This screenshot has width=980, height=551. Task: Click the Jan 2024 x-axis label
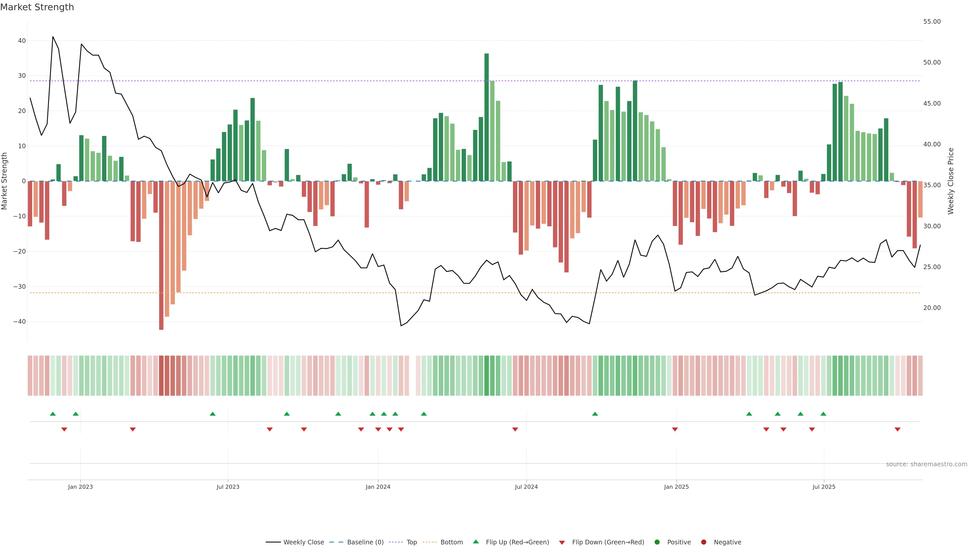click(378, 487)
